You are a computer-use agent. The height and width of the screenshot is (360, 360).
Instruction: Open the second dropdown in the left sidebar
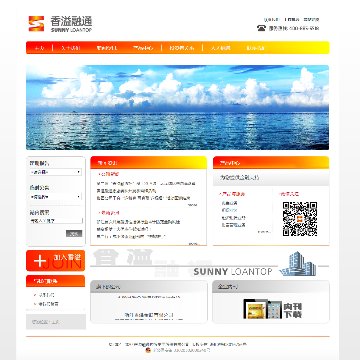[x=55, y=197]
